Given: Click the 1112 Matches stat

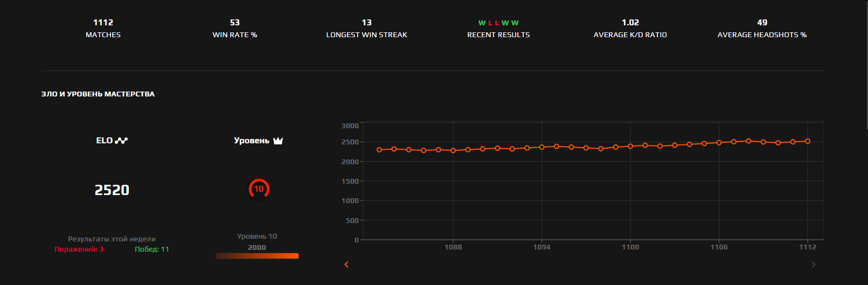Looking at the screenshot, I should [x=103, y=28].
